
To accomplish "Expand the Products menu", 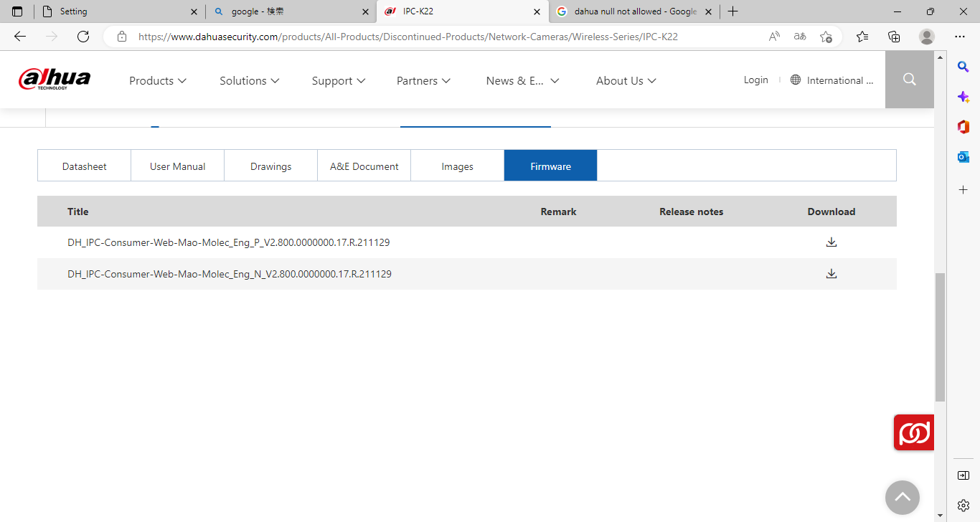I will (x=158, y=81).
